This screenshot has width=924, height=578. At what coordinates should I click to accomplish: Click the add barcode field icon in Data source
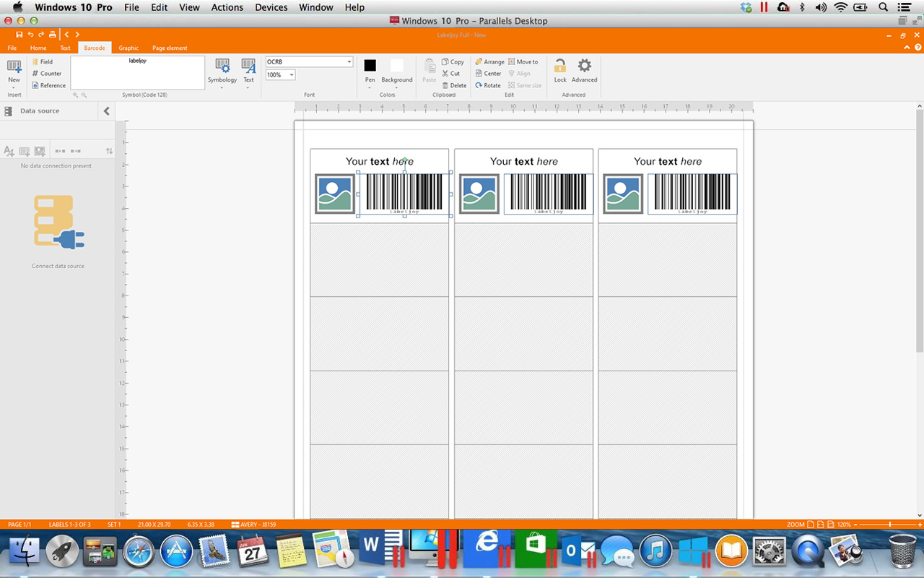coord(25,151)
